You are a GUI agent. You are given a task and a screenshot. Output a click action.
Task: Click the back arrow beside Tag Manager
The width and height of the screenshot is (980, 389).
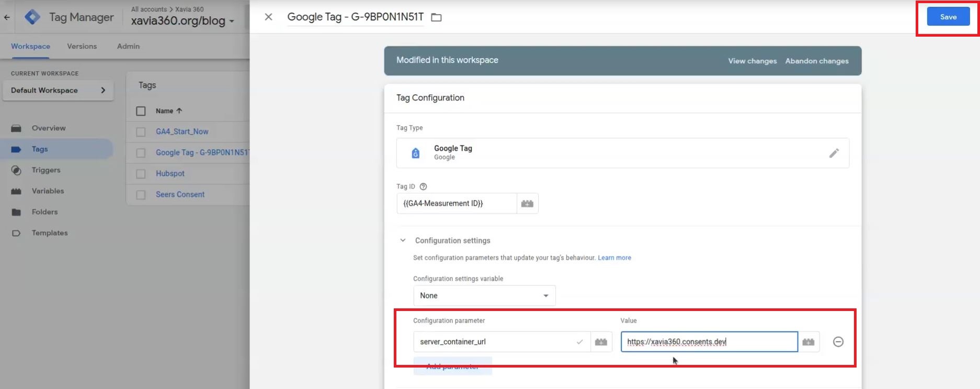pos(7,17)
